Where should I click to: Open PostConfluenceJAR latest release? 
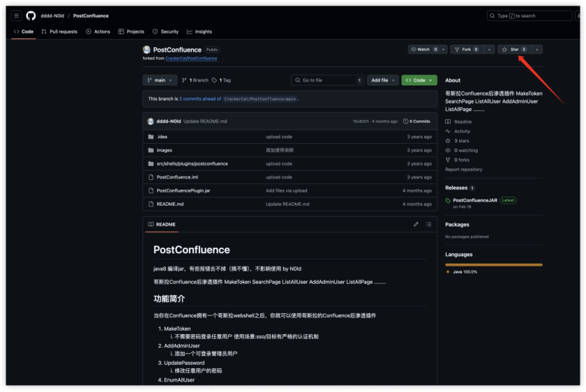475,200
